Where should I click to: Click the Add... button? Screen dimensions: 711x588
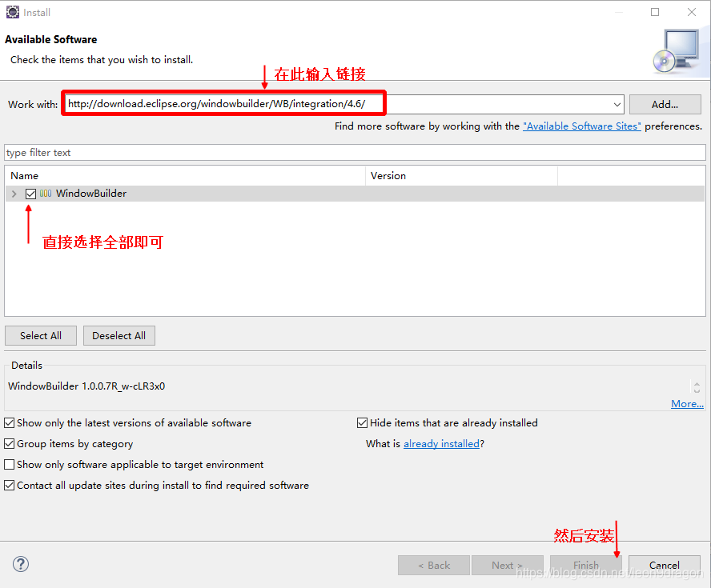(x=665, y=105)
